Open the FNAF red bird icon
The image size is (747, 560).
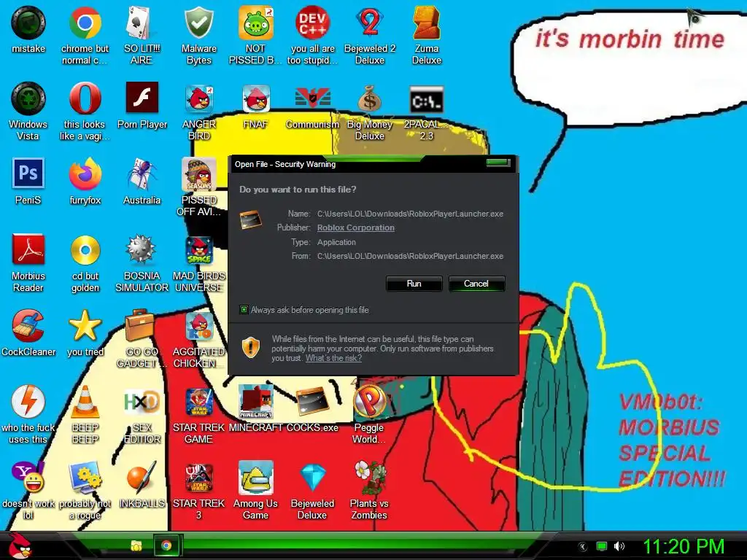pos(256,98)
